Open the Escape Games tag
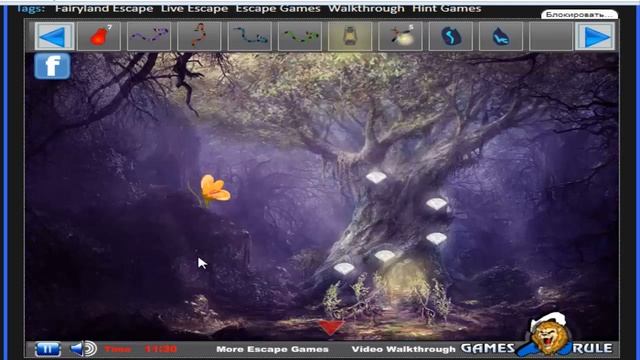The height and width of the screenshot is (360, 640). (x=278, y=9)
